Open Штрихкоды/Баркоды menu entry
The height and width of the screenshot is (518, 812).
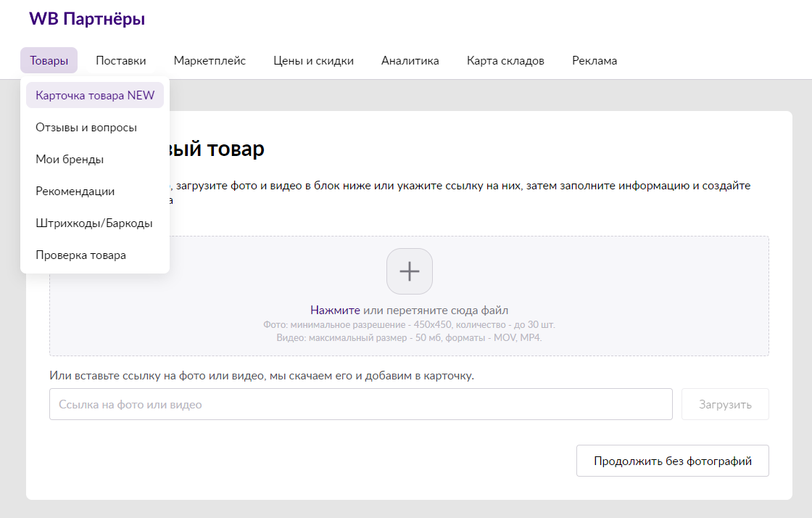click(x=95, y=223)
